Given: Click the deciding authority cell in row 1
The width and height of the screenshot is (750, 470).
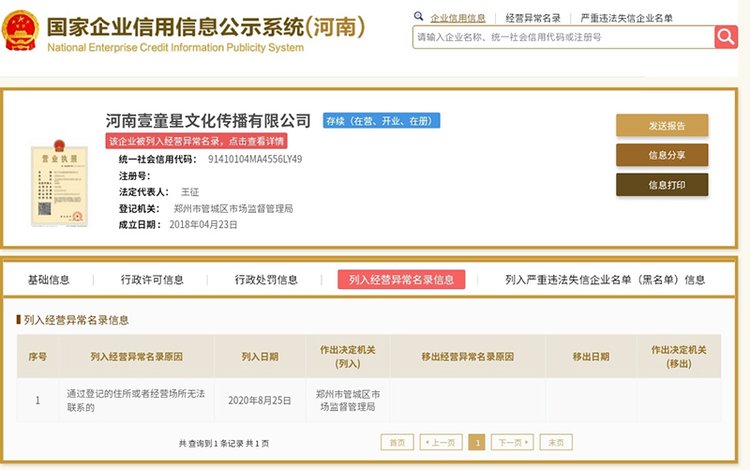Looking at the screenshot, I should (x=348, y=401).
